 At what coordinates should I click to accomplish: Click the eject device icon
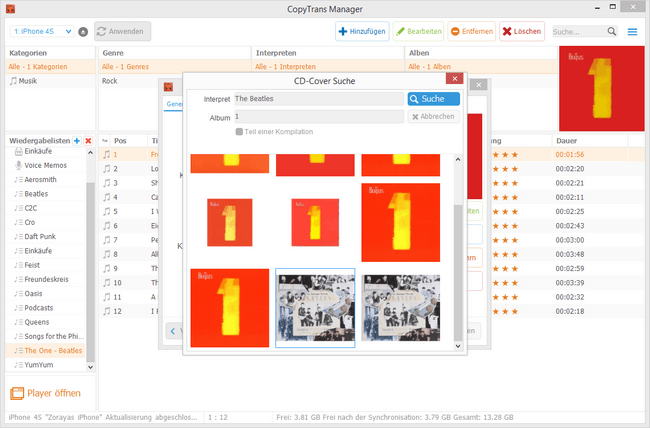pos(83,32)
